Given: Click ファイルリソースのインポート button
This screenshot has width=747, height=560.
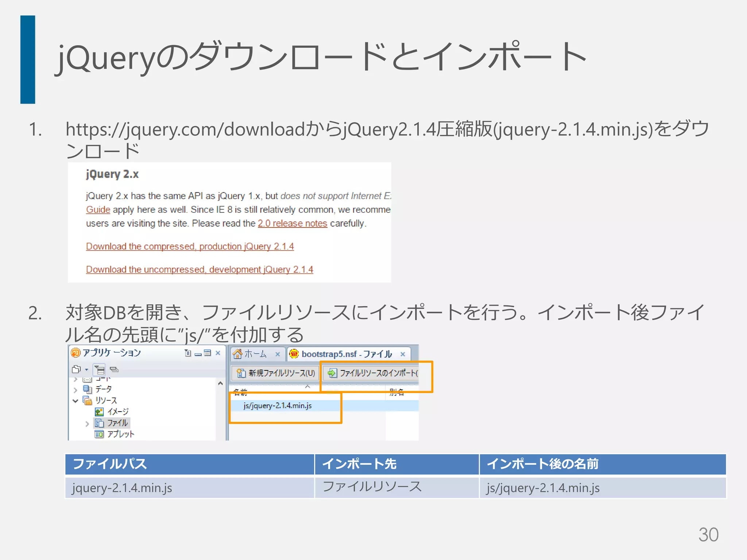Looking at the screenshot, I should point(371,373).
